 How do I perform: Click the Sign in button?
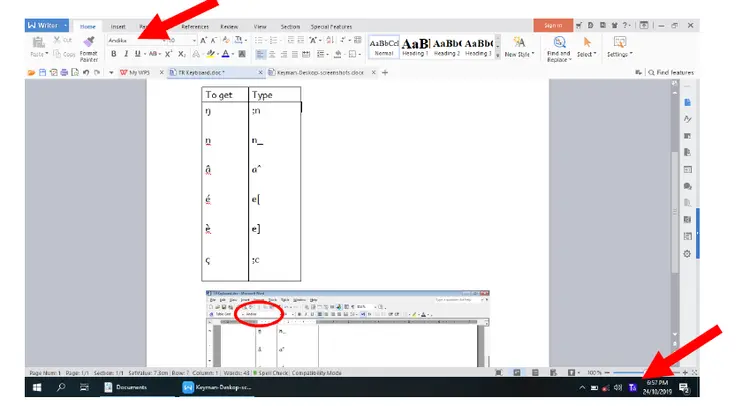point(548,24)
